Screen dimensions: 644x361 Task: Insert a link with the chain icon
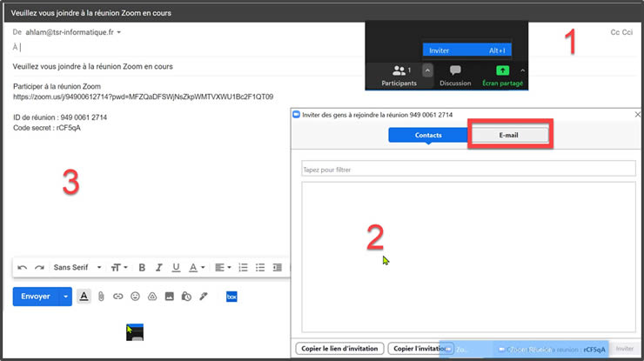pyautogui.click(x=117, y=297)
